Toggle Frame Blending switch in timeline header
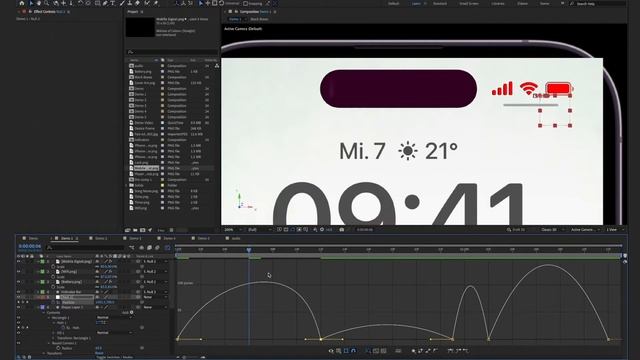 [x=149, y=247]
